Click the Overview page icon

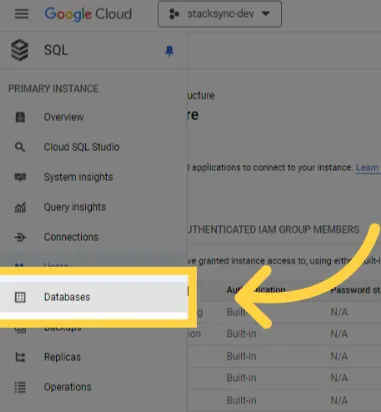(x=20, y=117)
